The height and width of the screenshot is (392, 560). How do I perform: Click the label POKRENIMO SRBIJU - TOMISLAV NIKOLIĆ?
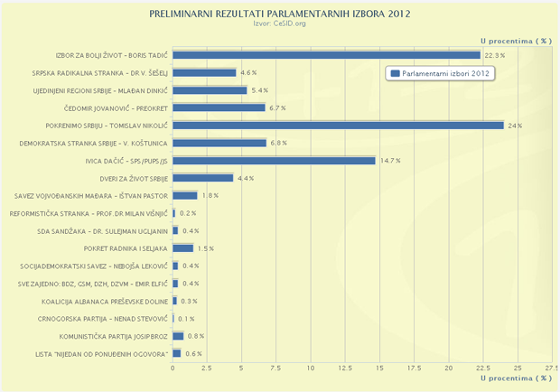click(107, 126)
